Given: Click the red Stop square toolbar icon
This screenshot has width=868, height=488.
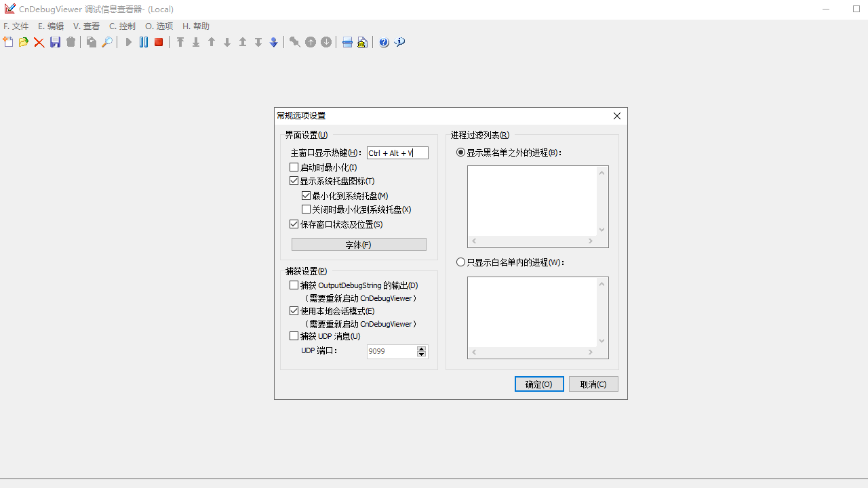Looking at the screenshot, I should (159, 42).
